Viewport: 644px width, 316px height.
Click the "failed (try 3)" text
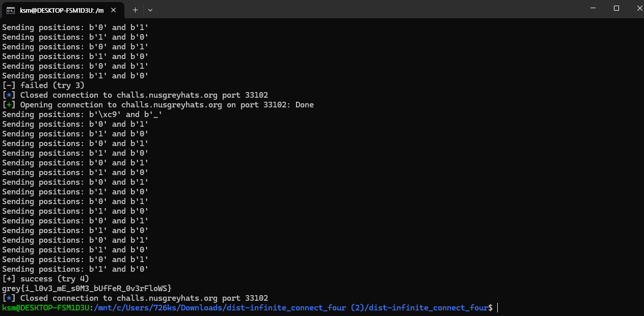point(52,85)
